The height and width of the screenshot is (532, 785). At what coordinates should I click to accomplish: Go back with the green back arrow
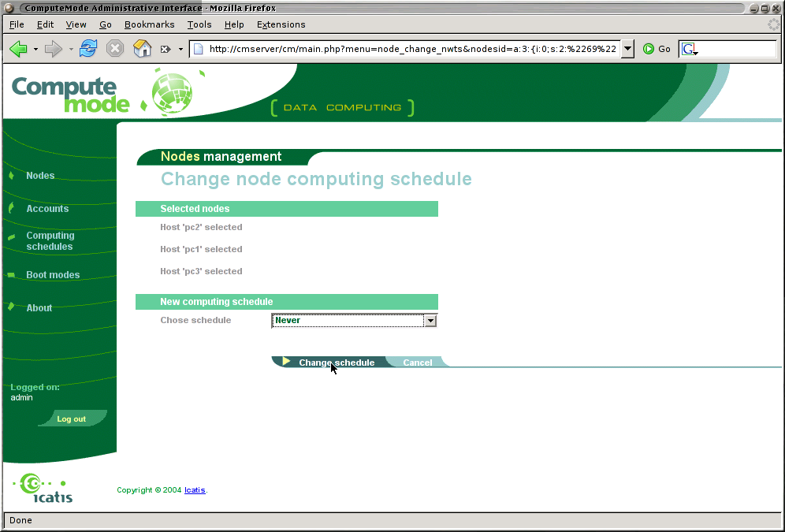click(19, 49)
